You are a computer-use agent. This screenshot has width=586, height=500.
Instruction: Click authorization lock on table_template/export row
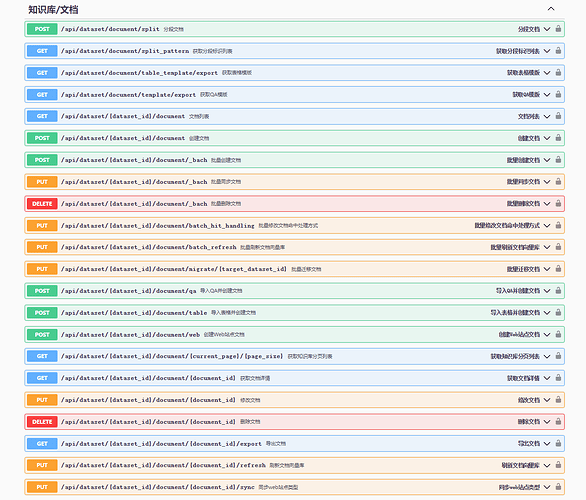pos(558,72)
